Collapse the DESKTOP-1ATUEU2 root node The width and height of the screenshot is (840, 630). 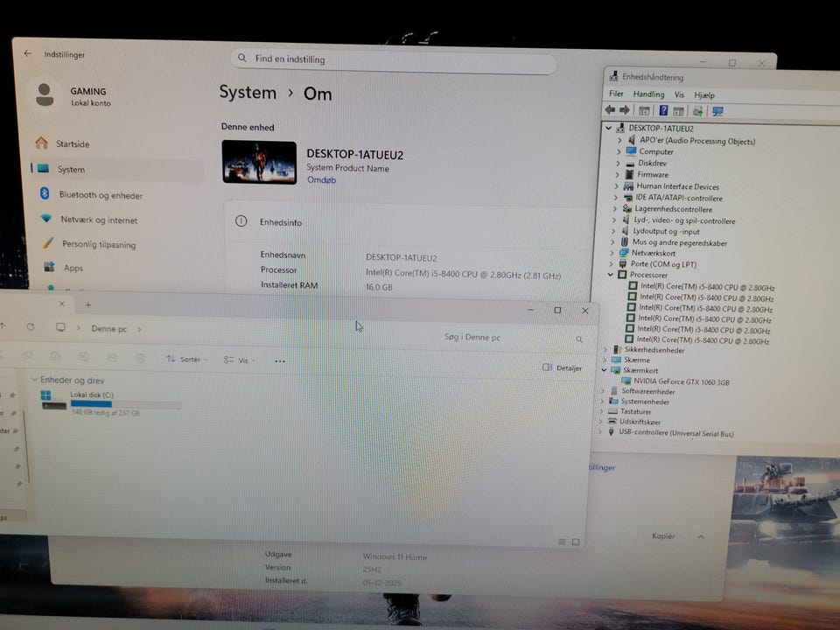609,128
